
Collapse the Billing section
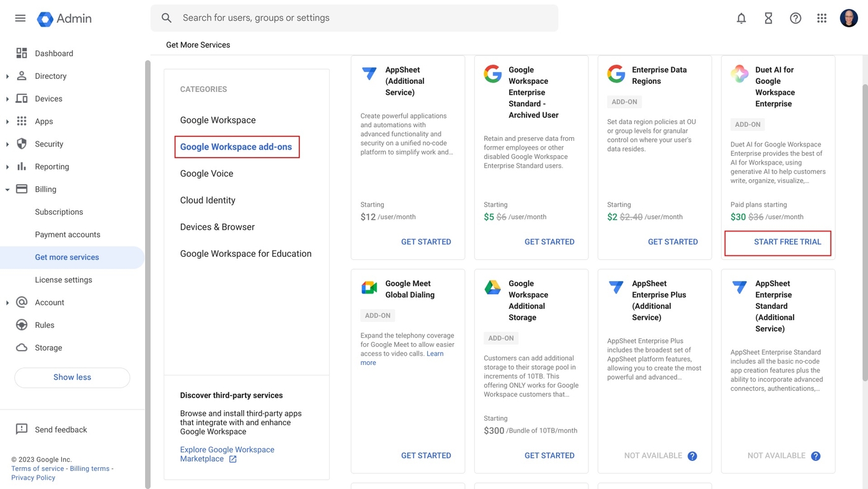pyautogui.click(x=7, y=189)
